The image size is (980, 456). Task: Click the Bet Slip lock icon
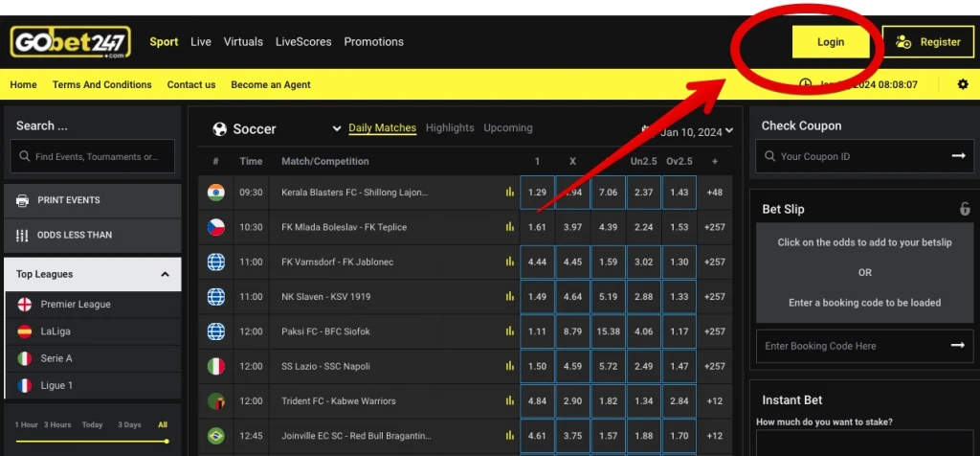965,209
